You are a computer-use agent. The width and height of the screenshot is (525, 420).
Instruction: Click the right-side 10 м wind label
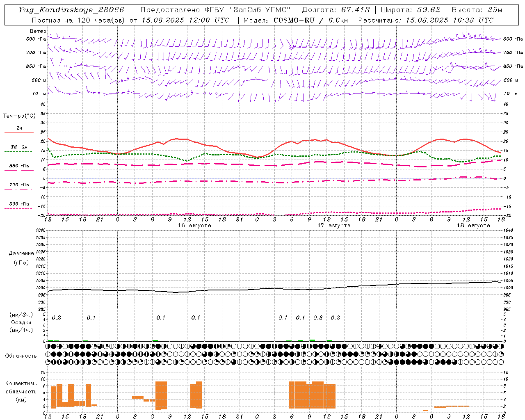tap(511, 94)
